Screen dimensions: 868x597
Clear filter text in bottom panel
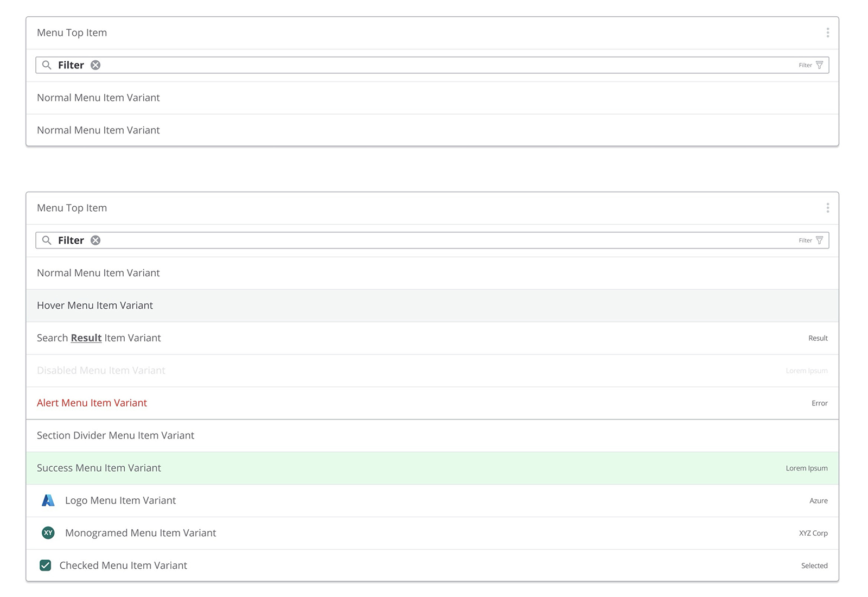click(95, 240)
